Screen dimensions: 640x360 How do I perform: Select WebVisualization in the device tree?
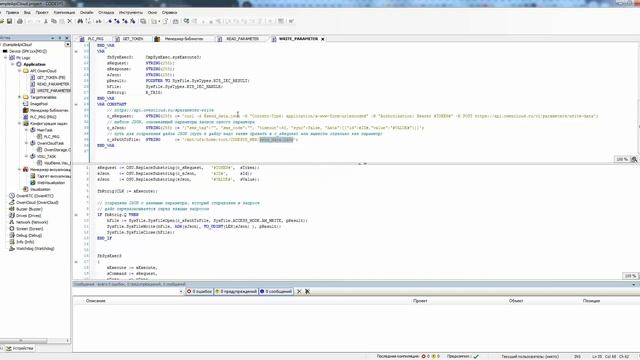[51, 183]
